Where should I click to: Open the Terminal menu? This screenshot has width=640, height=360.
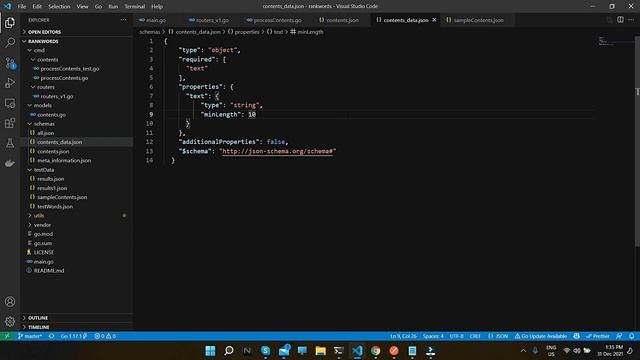135,6
